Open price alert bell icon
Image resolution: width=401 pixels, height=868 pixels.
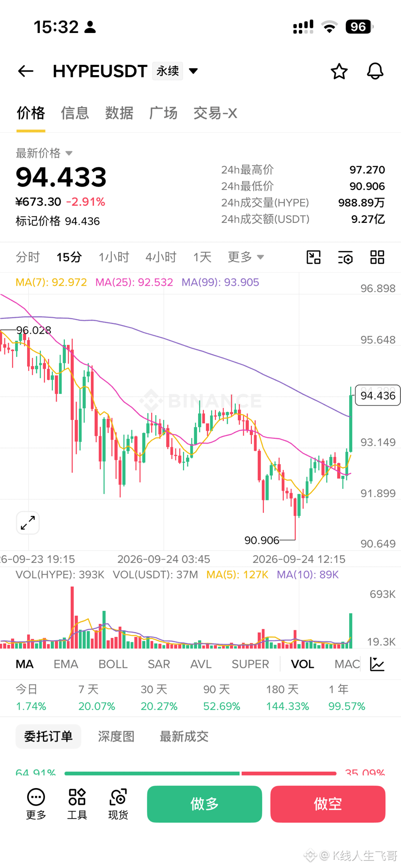(x=375, y=71)
